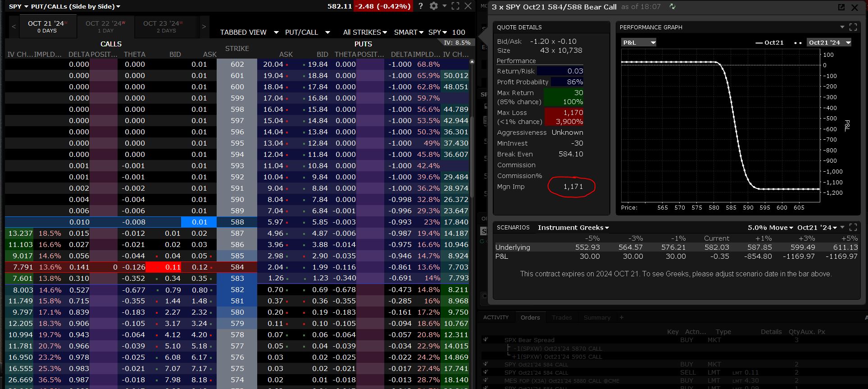868x389 pixels.
Task: Open the Instrument Greeks dropdown
Action: tap(573, 228)
